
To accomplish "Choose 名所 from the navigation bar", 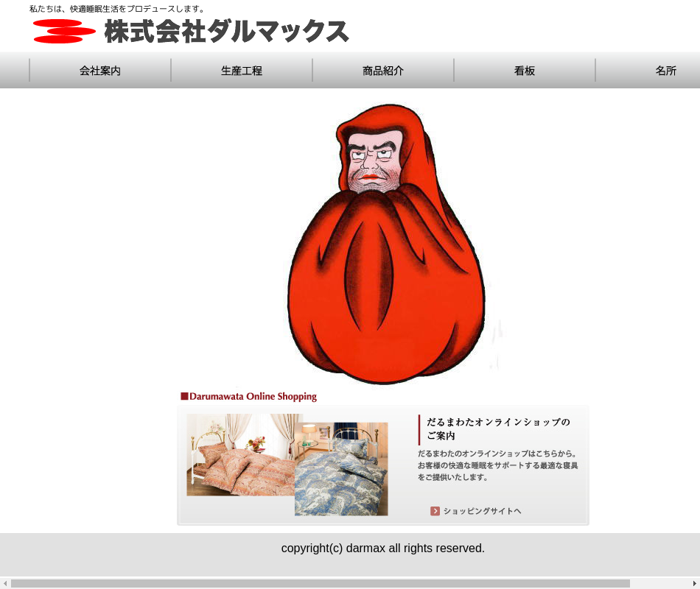I will pyautogui.click(x=665, y=71).
